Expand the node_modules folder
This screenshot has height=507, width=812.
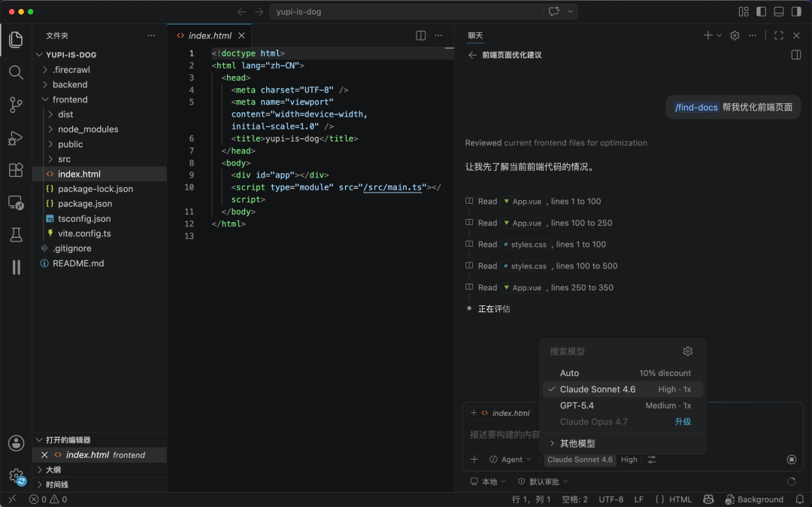pyautogui.click(x=99, y=129)
